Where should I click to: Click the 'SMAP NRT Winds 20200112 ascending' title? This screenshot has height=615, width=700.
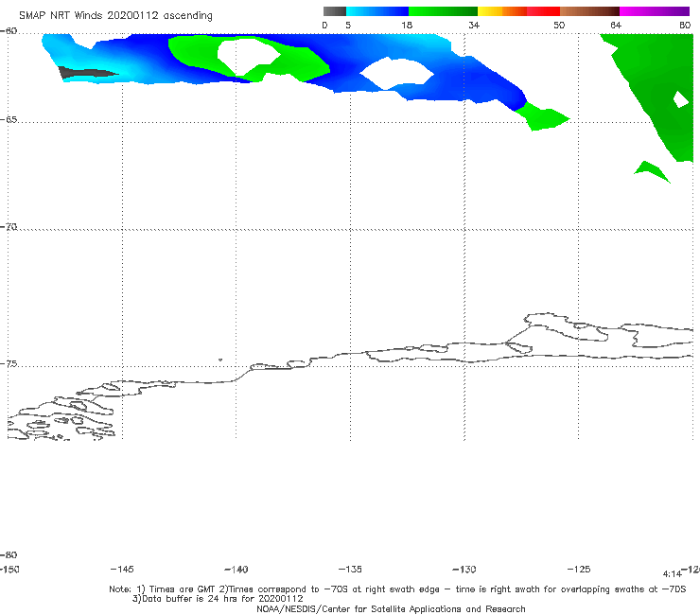[115, 16]
